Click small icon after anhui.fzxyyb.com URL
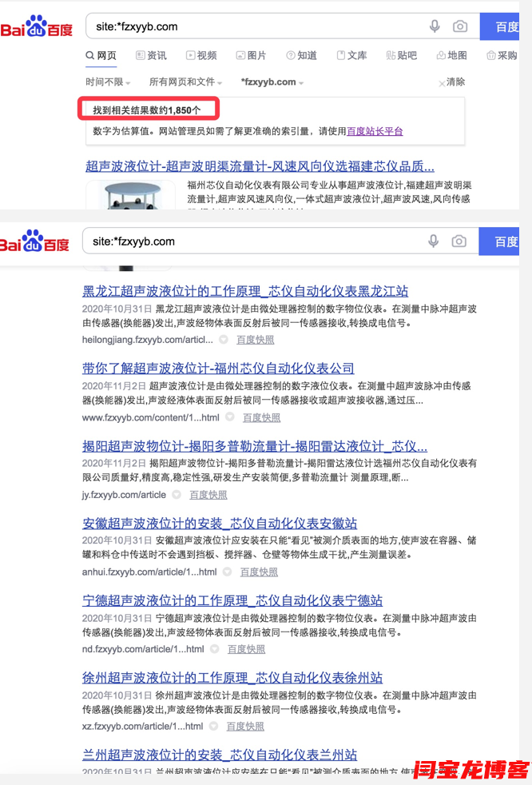 click(228, 572)
